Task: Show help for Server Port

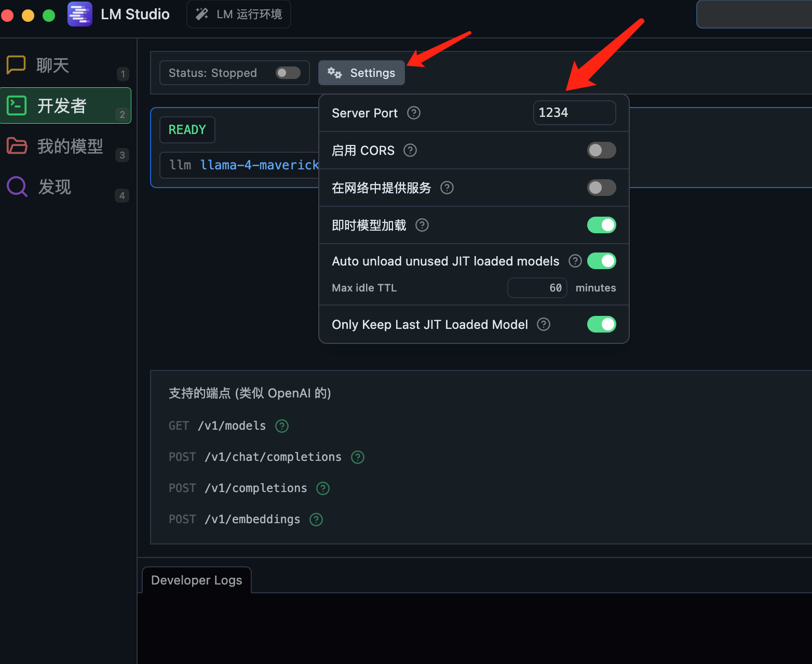Action: tap(414, 113)
